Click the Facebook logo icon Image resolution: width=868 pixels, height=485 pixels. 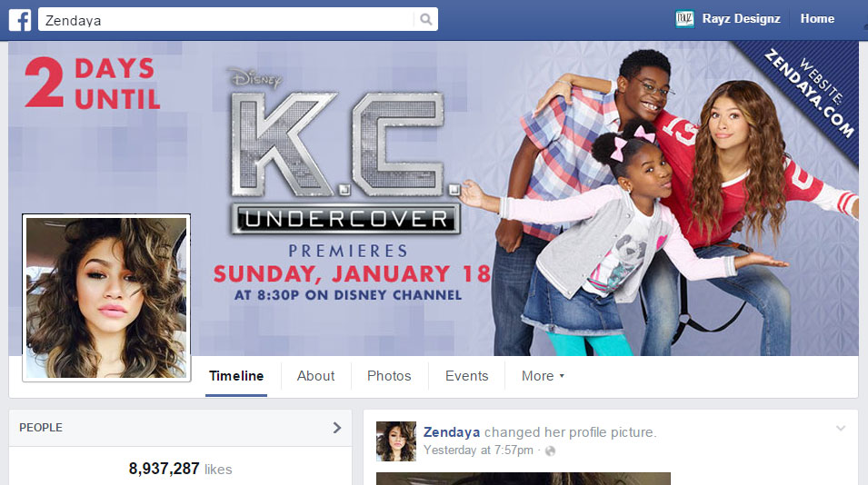coord(20,19)
